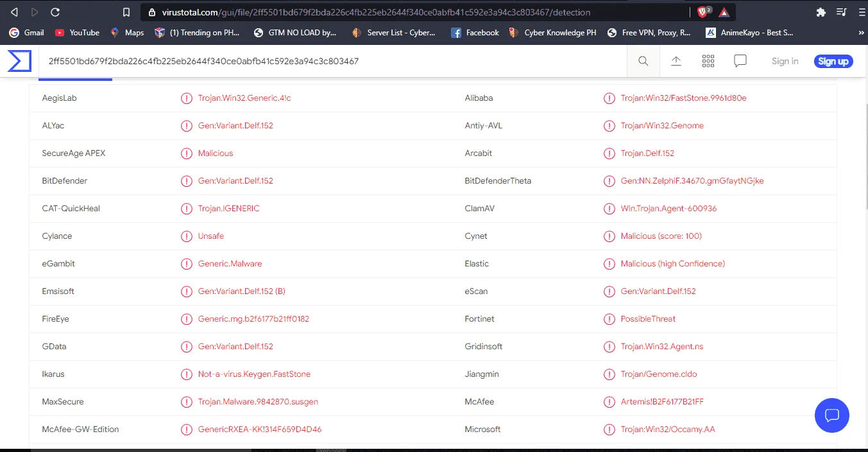Select Gen:NN.ZelphiF.34670.gmGfaytNGjke detection text
This screenshot has width=868, height=452.
692,181
